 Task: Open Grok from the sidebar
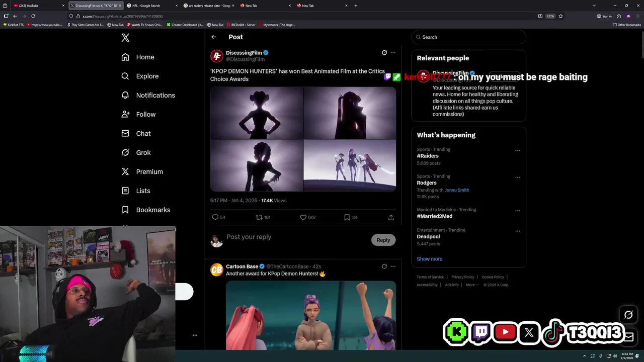click(136, 152)
